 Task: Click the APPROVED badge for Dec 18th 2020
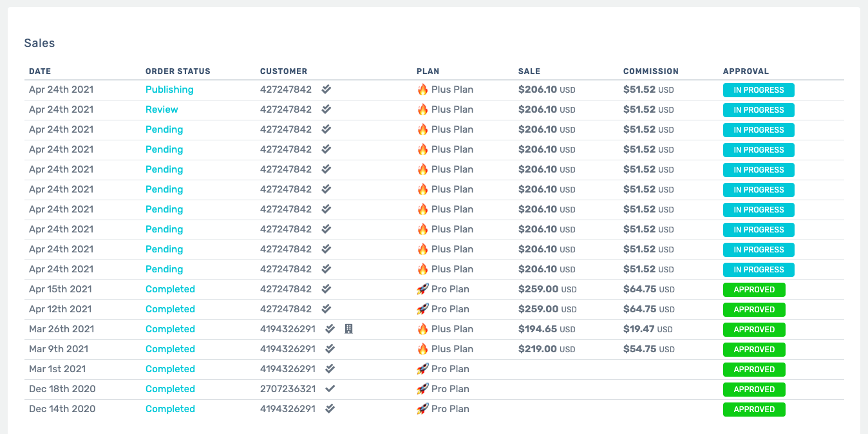click(754, 390)
